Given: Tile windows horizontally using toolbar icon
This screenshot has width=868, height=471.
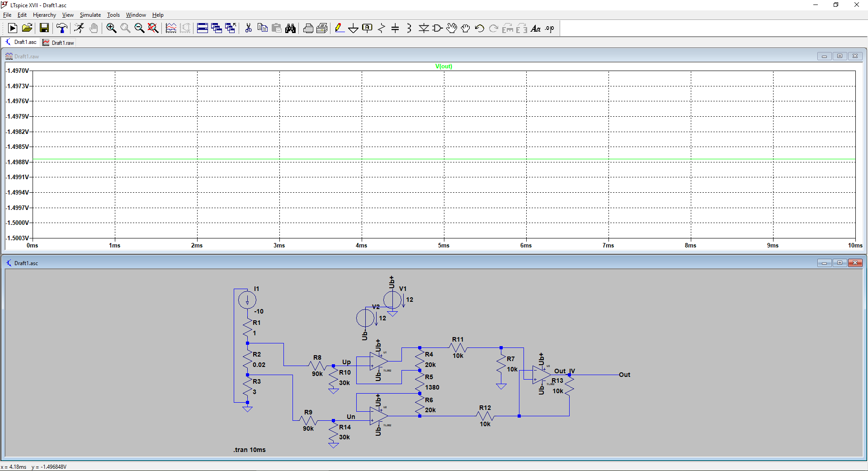Looking at the screenshot, I should tap(202, 29).
